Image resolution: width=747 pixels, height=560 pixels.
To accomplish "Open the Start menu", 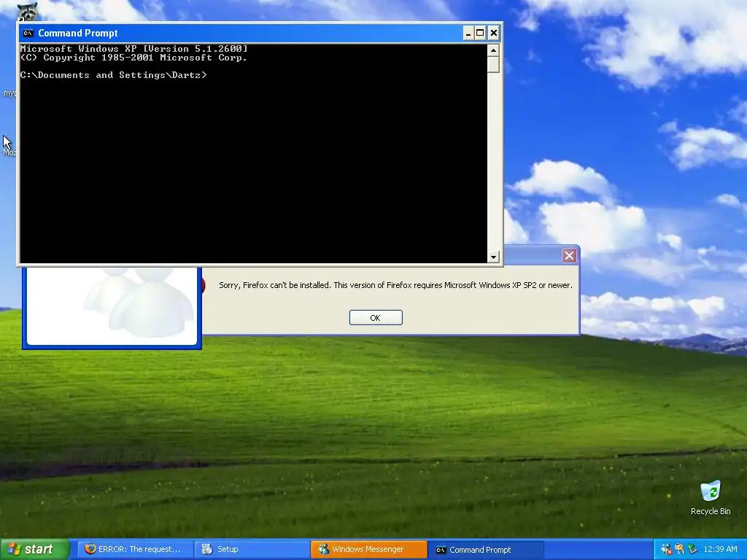I will (x=34, y=549).
